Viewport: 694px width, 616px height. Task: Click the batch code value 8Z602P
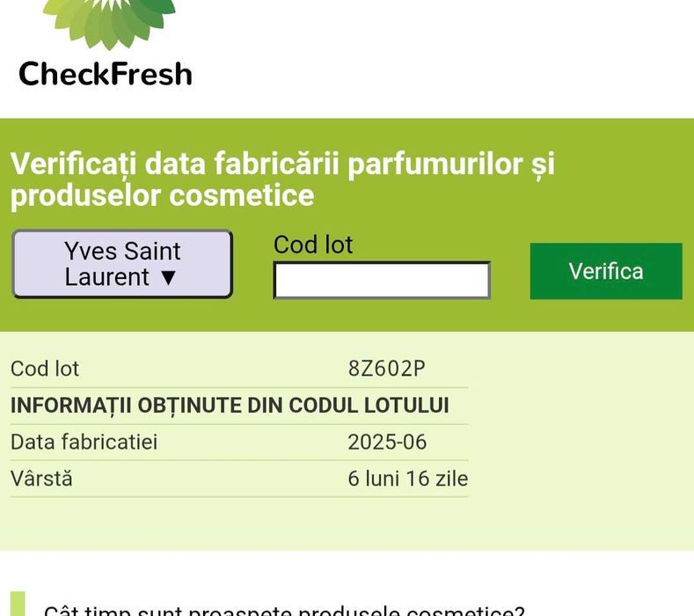point(387,369)
